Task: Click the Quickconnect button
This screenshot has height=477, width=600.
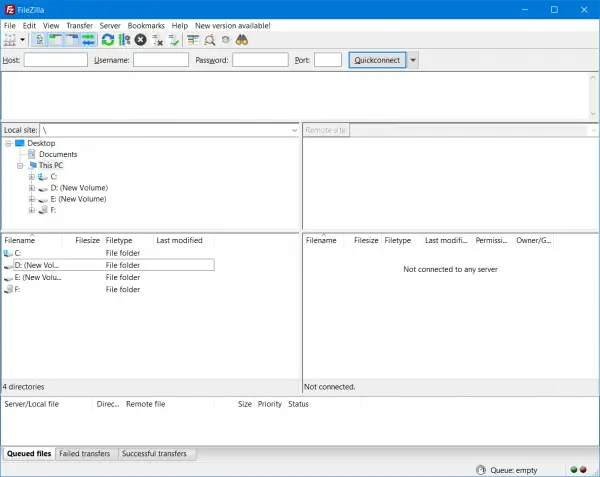Action: [377, 60]
